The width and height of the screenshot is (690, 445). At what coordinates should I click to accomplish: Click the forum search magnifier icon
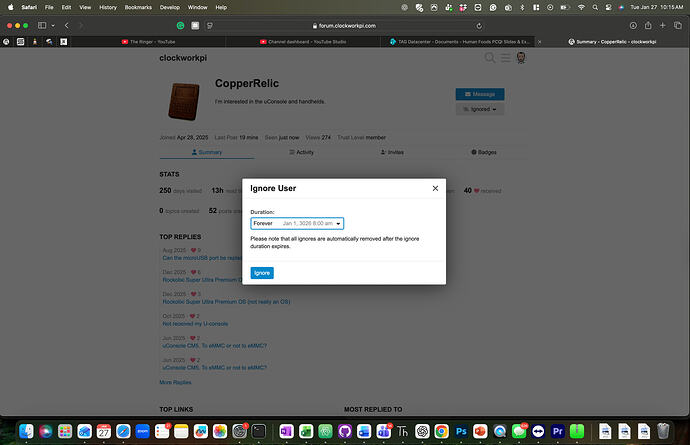[x=489, y=58]
